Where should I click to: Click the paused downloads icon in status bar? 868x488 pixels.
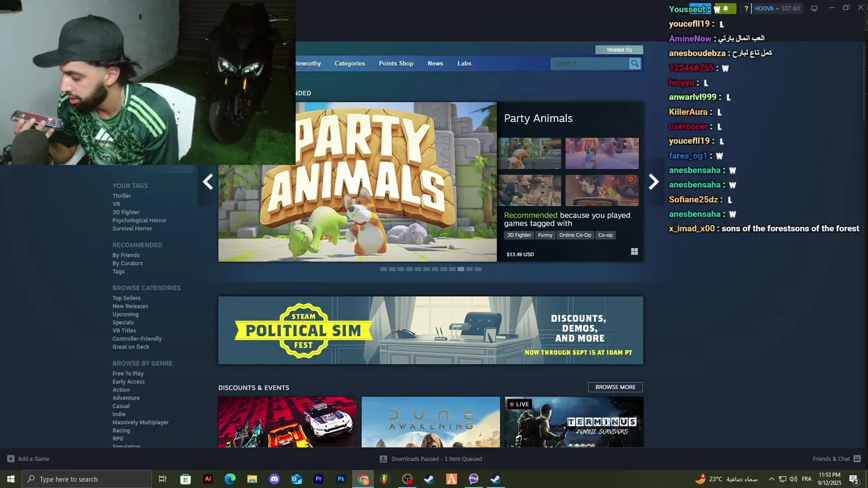(384, 459)
